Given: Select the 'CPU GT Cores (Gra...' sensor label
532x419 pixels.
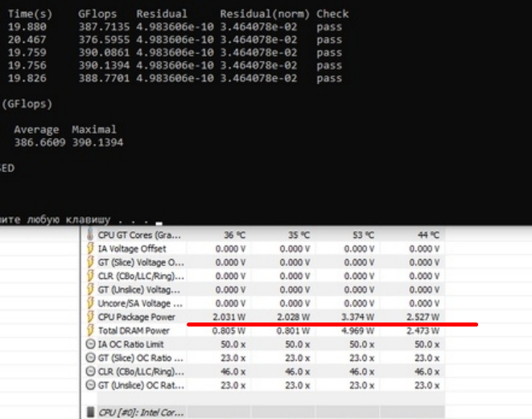Looking at the screenshot, I should coord(139,235).
